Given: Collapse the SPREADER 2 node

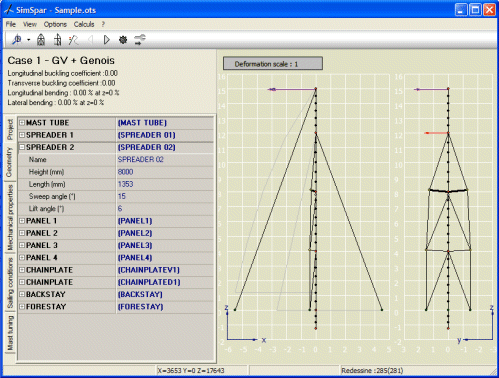Looking at the screenshot, I should tap(22, 147).
